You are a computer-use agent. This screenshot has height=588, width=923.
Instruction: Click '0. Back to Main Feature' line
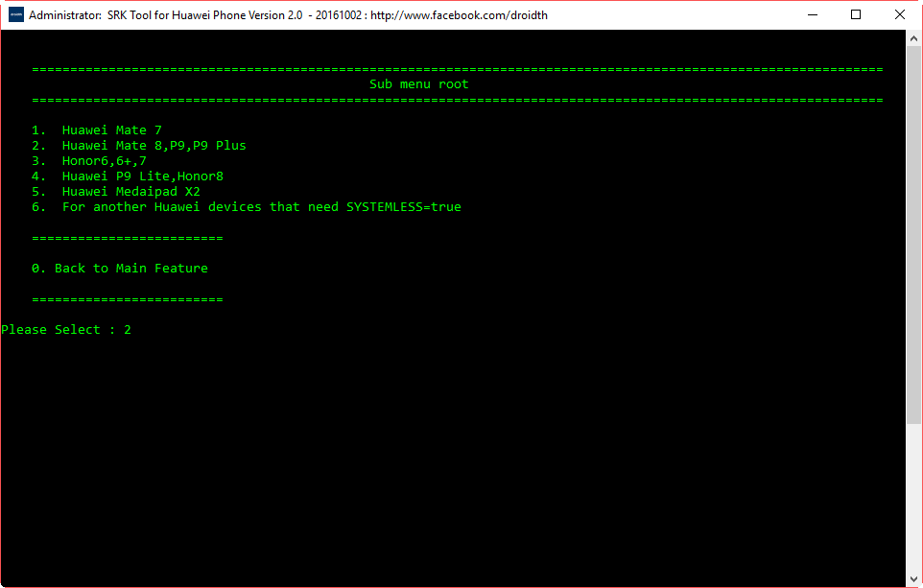click(x=120, y=269)
